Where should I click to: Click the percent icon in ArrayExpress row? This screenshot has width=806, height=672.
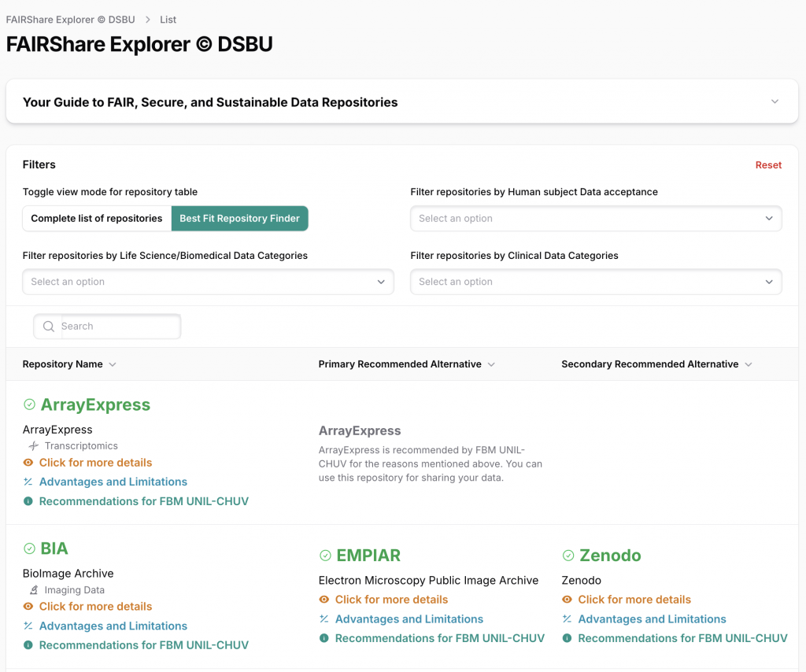(x=28, y=482)
